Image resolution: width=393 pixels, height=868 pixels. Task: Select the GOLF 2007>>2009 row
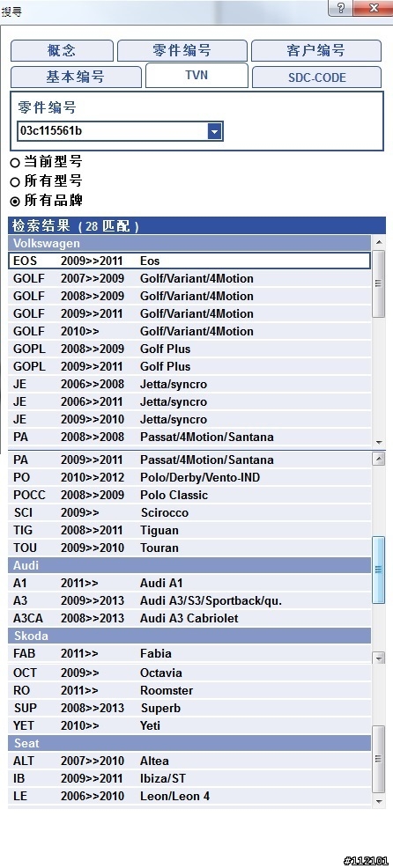189,278
